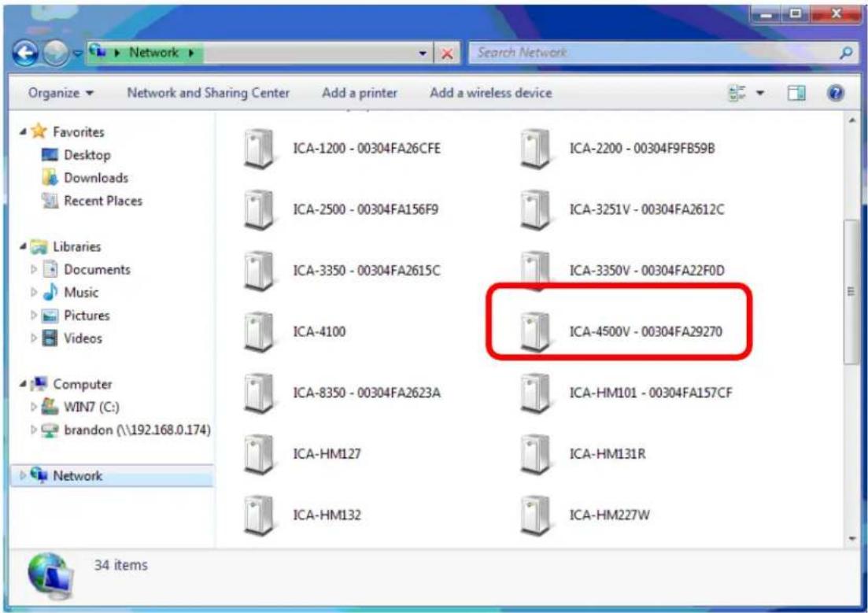Select the ICA-4500V device icon
The width and height of the screenshot is (868, 613).
(x=535, y=331)
